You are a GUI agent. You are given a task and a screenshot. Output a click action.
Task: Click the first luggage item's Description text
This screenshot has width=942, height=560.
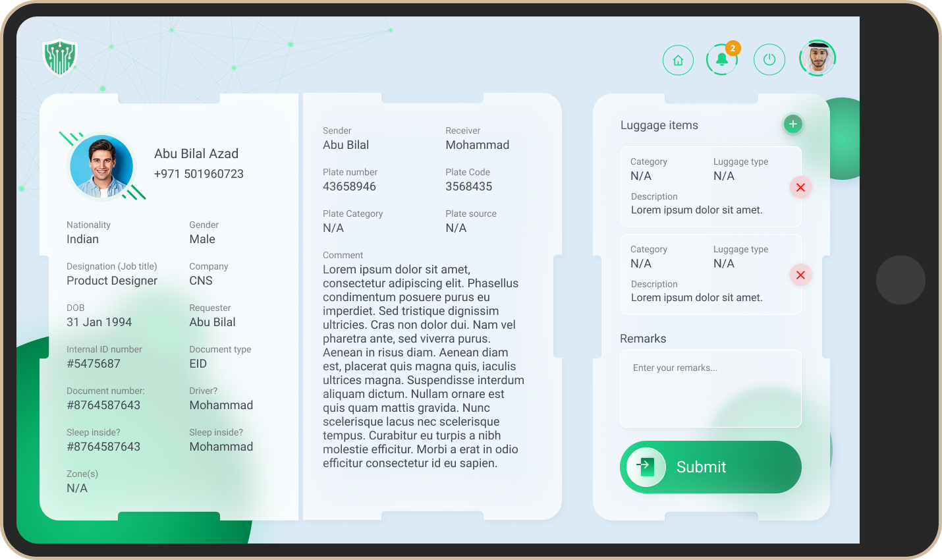[x=697, y=210]
